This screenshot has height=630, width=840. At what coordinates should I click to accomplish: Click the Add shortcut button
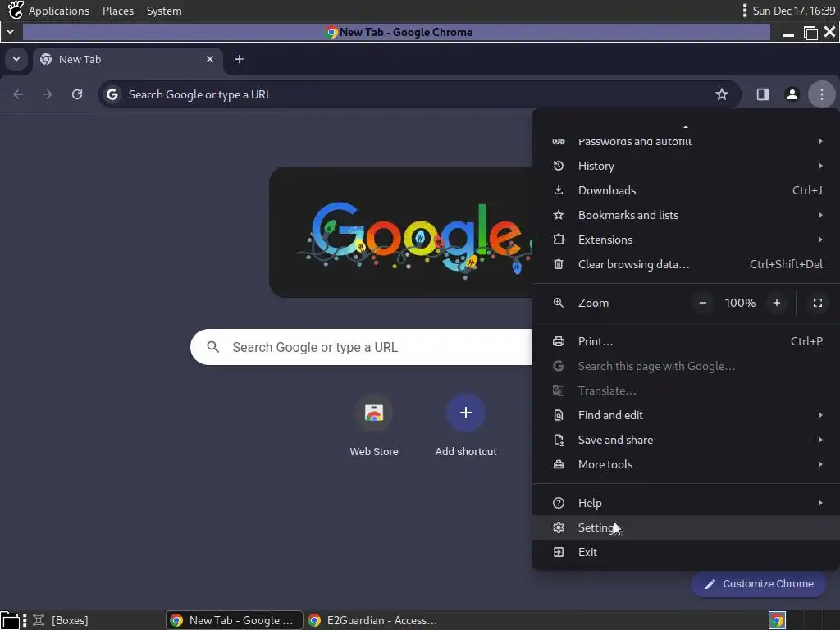(x=466, y=426)
